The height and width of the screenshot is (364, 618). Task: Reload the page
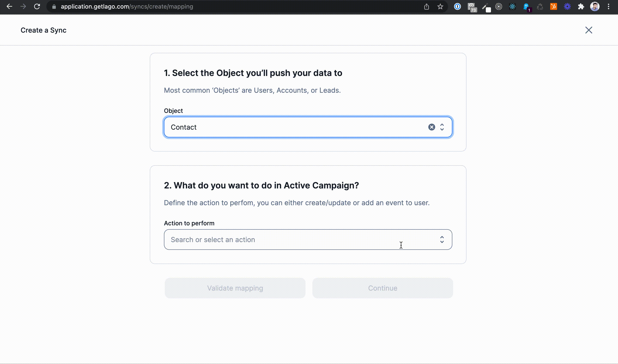click(x=37, y=7)
